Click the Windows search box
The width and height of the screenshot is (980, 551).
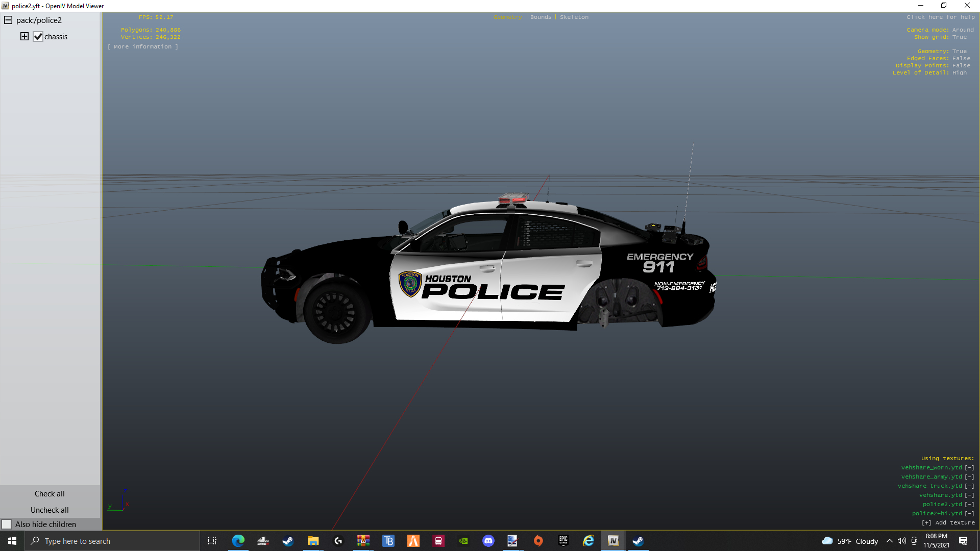(x=112, y=541)
